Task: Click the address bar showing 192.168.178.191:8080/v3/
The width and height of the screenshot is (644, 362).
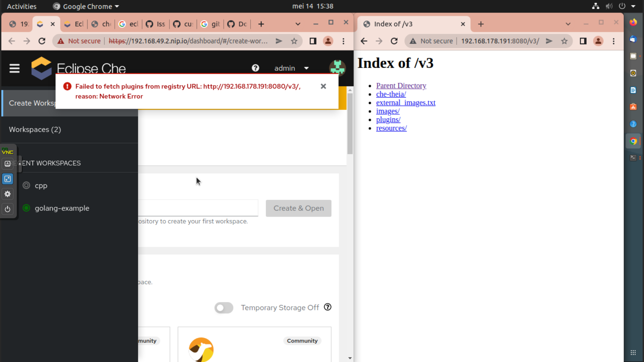Action: click(x=500, y=41)
